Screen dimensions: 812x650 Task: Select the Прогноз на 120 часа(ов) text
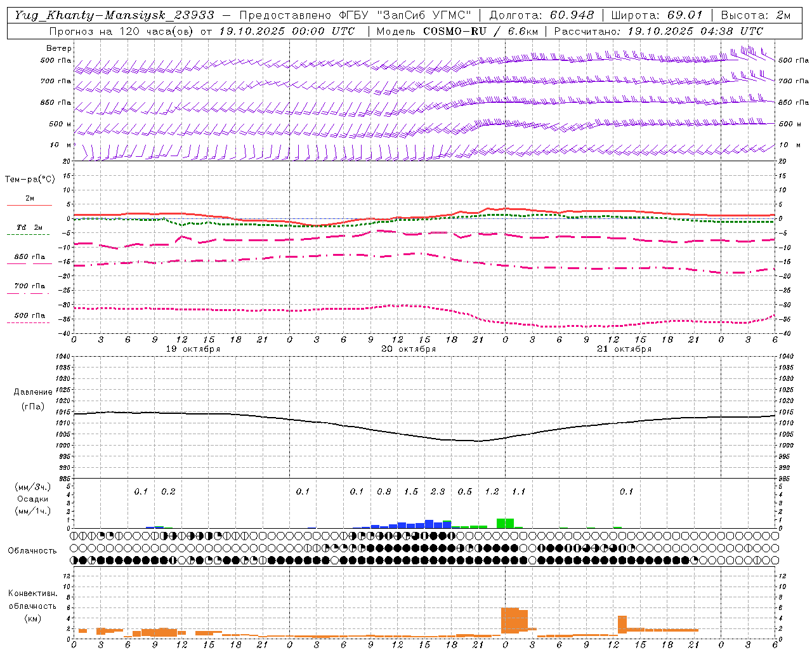[122, 31]
